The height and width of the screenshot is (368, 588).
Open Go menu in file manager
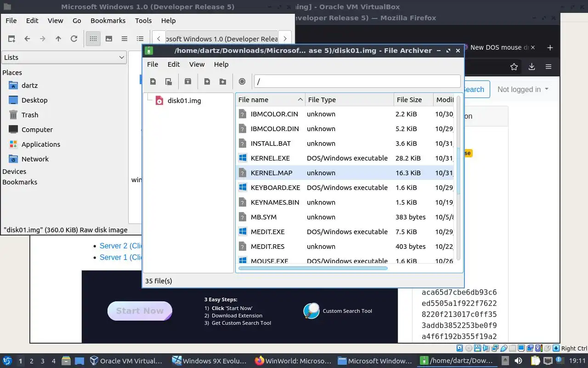(77, 20)
